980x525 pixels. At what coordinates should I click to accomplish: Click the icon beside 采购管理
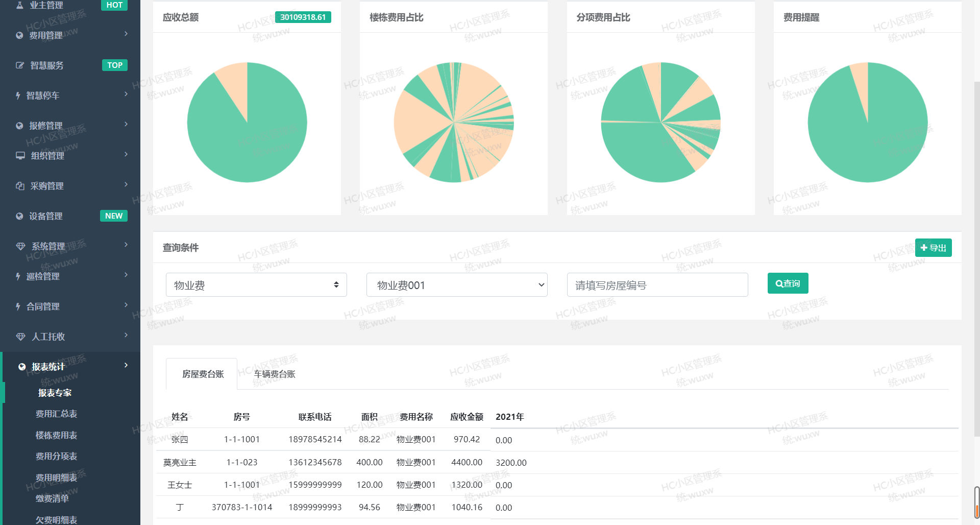click(20, 186)
